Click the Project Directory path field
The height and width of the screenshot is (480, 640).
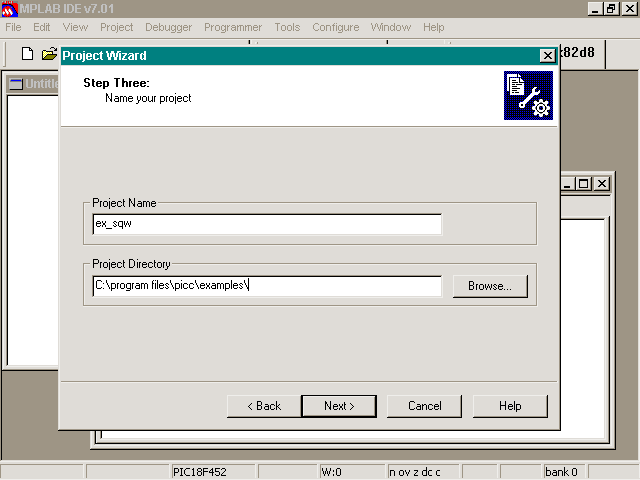(x=266, y=286)
